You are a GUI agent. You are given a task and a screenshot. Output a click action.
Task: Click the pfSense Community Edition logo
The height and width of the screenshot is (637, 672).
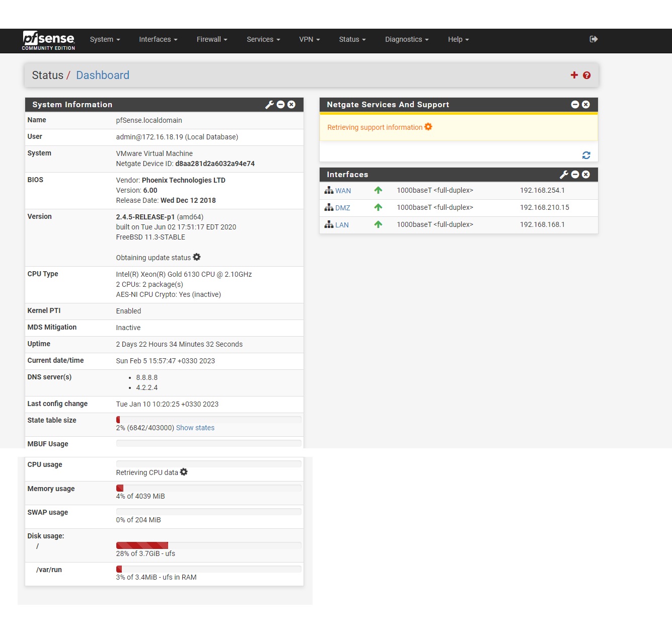[48, 40]
